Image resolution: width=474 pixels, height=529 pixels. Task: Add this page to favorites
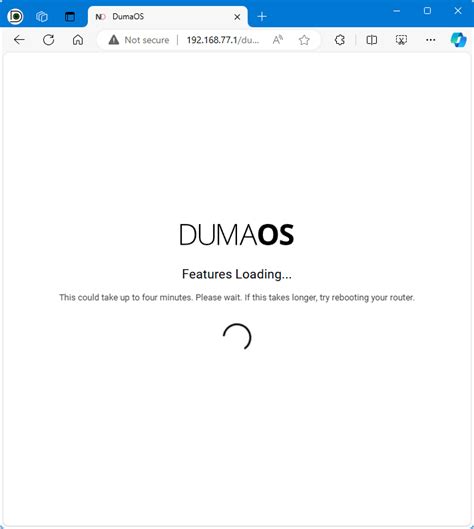pos(304,40)
